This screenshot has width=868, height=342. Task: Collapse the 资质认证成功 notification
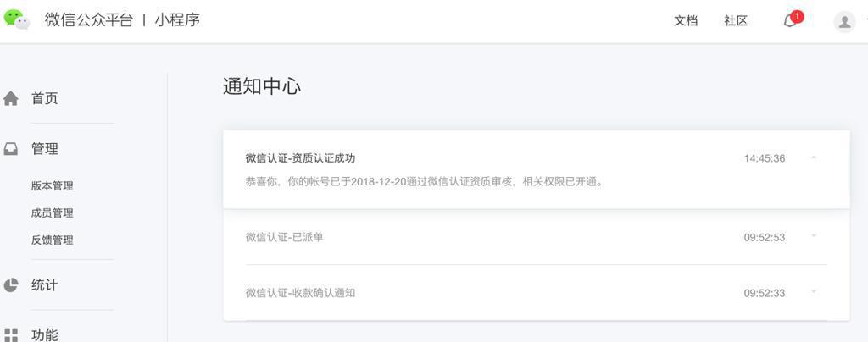[x=814, y=157]
